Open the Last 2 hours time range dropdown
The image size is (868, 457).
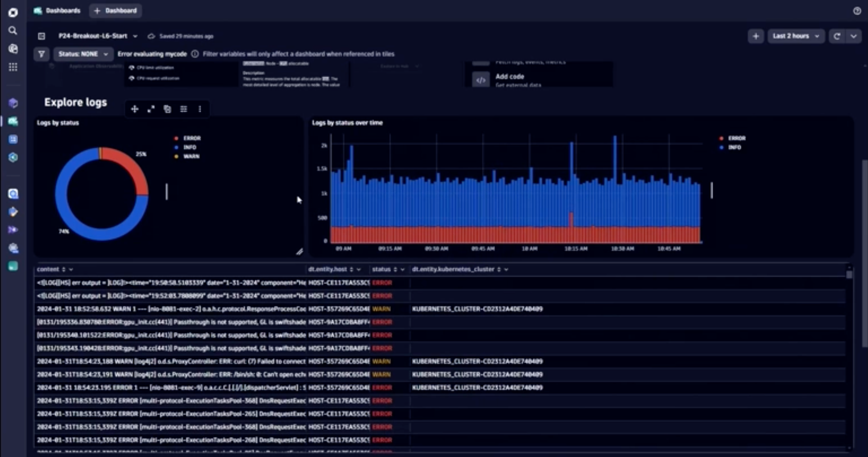pyautogui.click(x=796, y=36)
